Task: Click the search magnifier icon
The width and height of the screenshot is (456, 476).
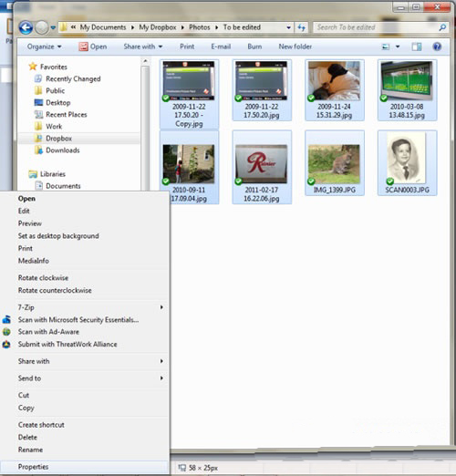Action: click(x=442, y=27)
